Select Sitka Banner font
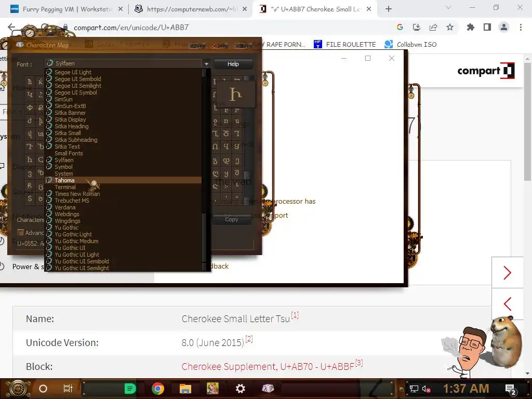Screen dimensions: 532x399 click(x=124, y=113)
